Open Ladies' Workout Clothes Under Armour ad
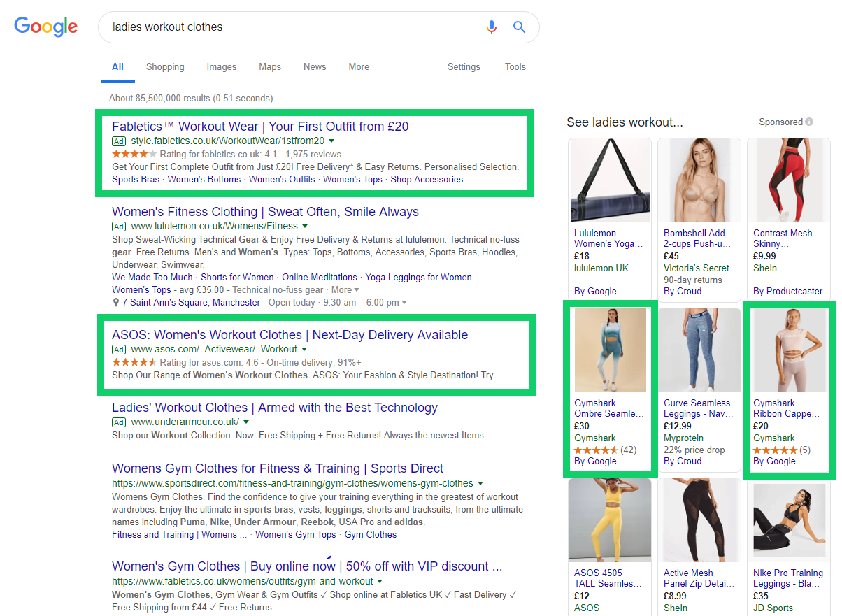 point(275,408)
